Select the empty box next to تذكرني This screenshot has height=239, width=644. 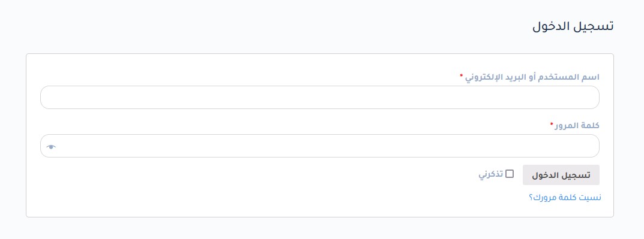pyautogui.click(x=510, y=174)
